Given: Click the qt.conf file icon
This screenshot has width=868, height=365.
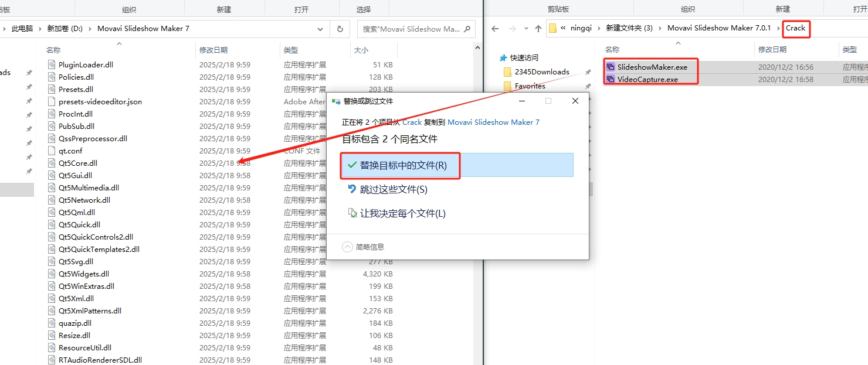Looking at the screenshot, I should click(52, 151).
